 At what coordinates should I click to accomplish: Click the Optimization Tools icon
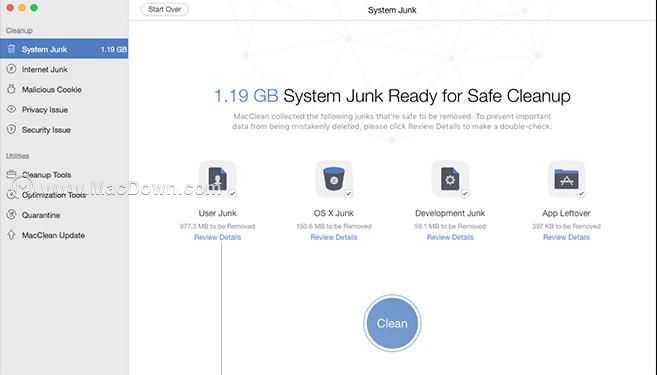tap(11, 194)
